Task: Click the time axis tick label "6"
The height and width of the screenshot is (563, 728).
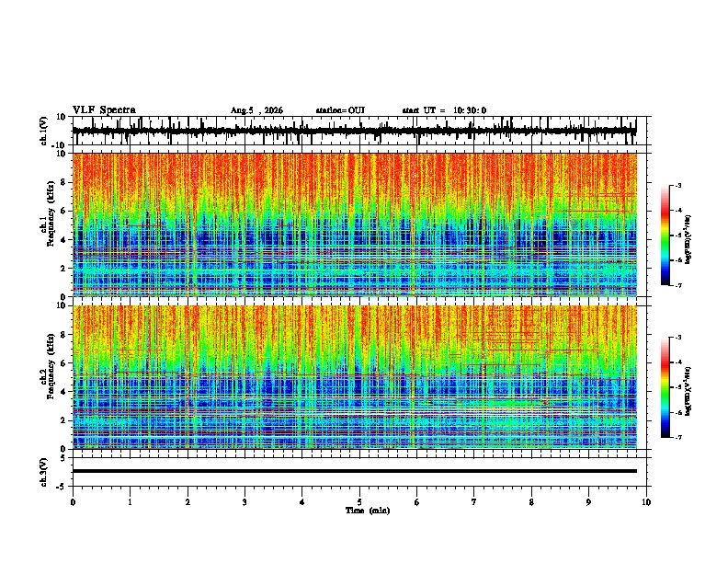Action: [416, 502]
